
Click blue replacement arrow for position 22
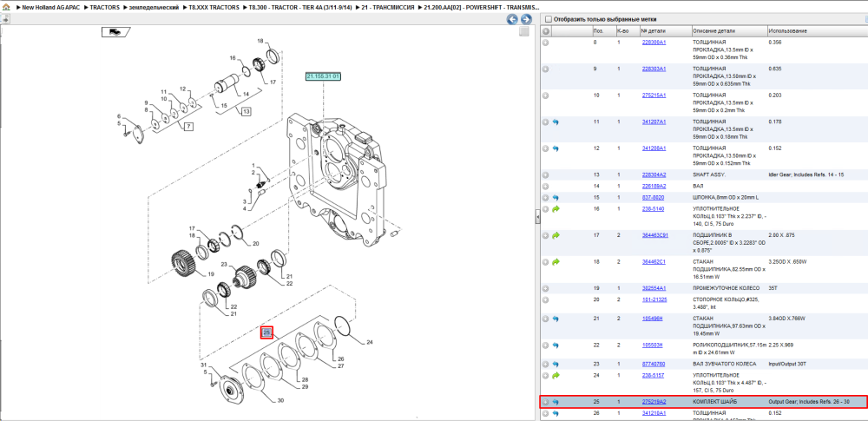pyautogui.click(x=556, y=345)
